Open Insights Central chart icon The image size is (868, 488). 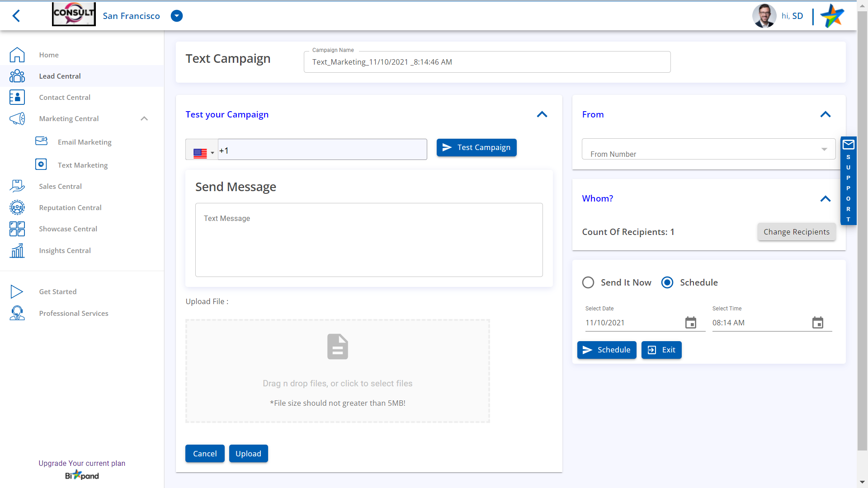click(17, 250)
